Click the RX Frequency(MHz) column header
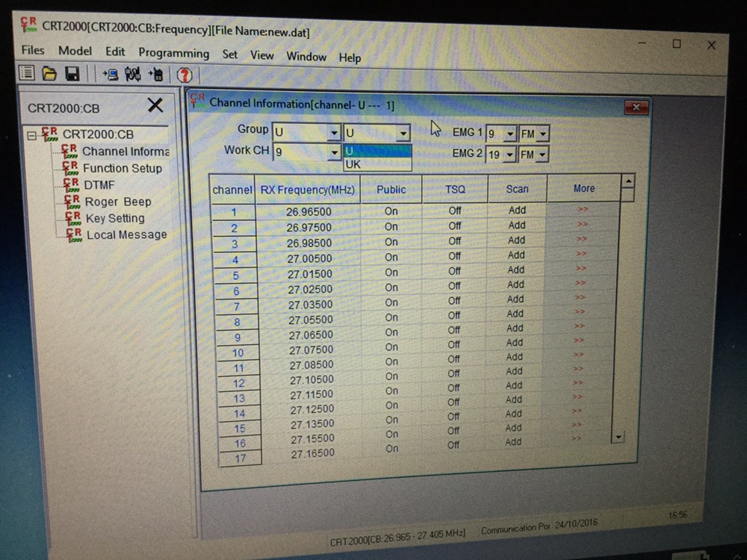Screen dimensions: 747x560 coord(307,190)
